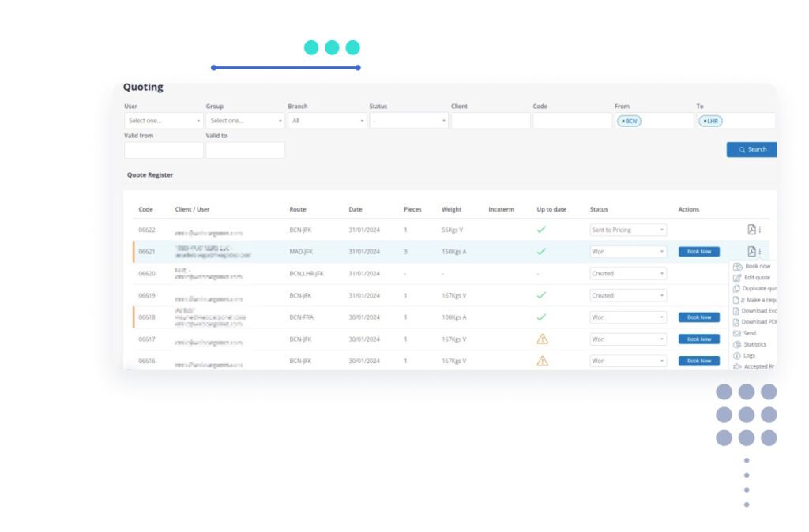Open the Status filter dropdown
Viewport: 809px width, 532px height.
click(408, 121)
